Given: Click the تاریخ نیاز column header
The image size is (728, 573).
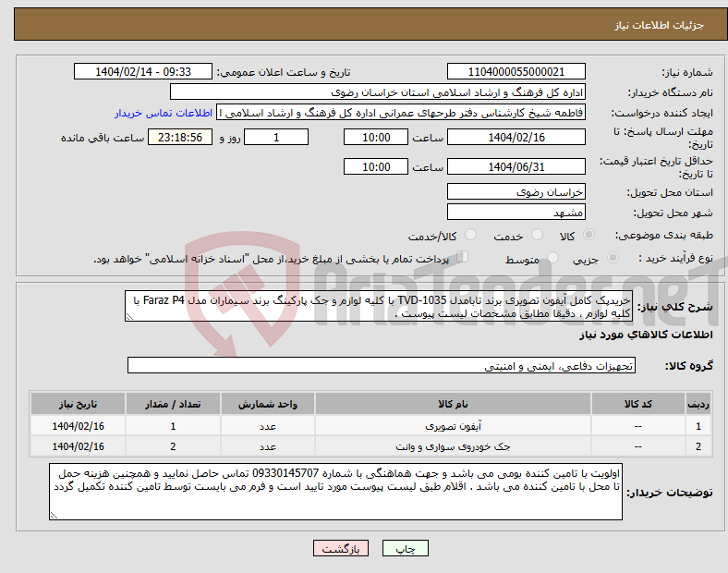Looking at the screenshot, I should pos(78,404).
